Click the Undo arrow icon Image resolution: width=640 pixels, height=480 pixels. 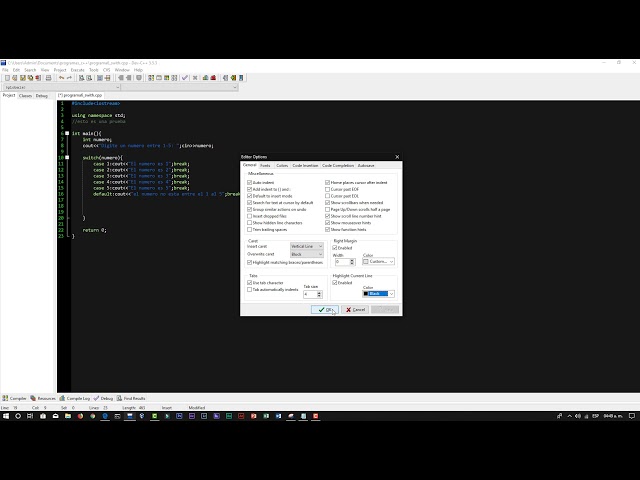click(61, 78)
